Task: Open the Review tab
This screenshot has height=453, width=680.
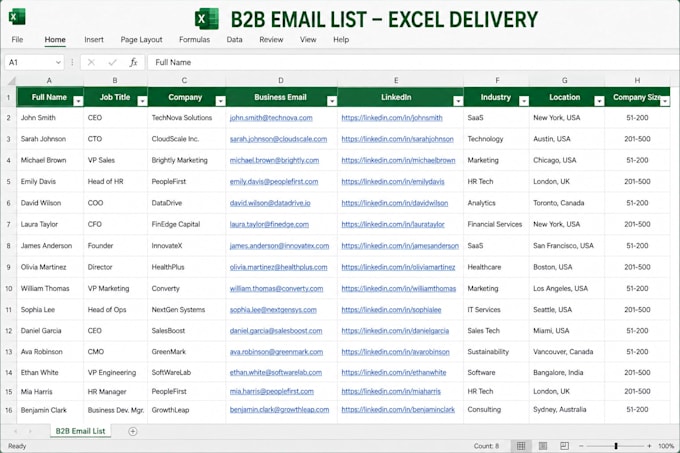Action: (271, 39)
